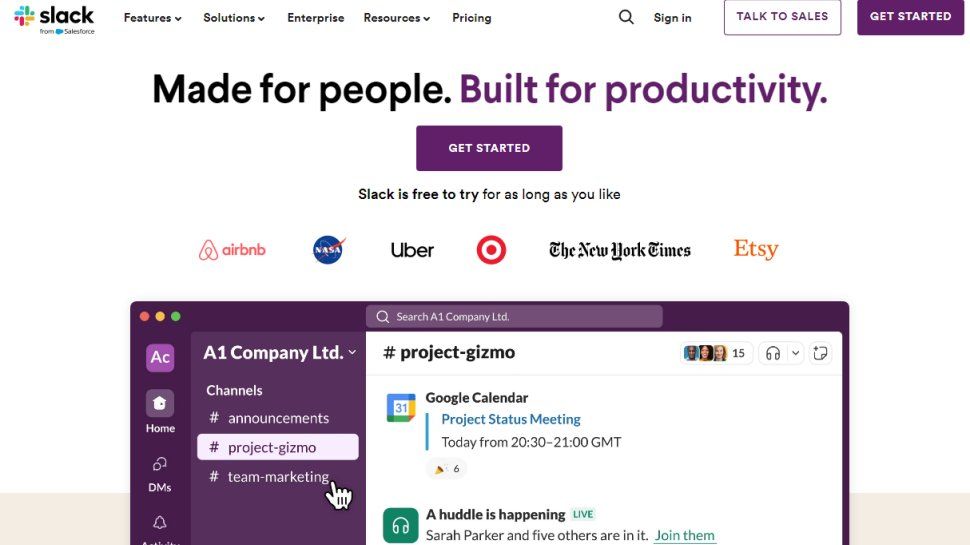
Task: Click the Ac workspace avatar icon
Action: (160, 357)
